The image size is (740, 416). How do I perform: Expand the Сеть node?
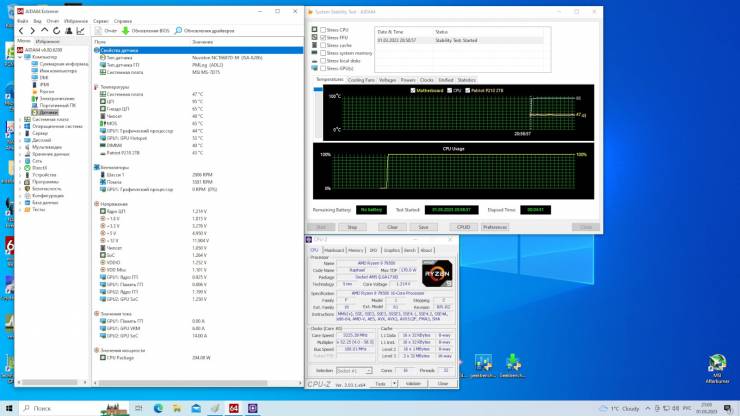click(x=20, y=161)
